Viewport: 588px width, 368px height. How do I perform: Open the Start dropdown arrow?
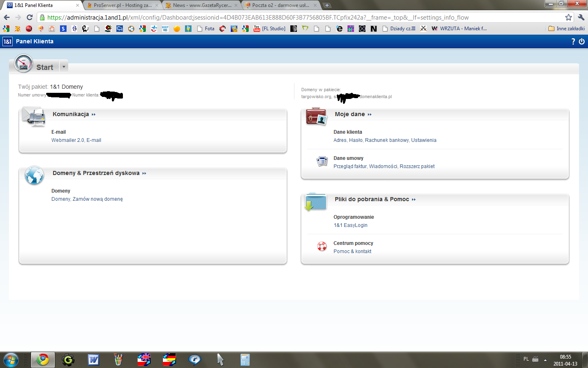(64, 67)
